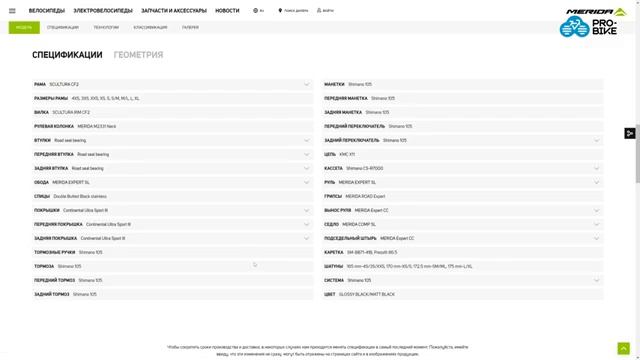Select Галерея in the sub-navigation bar
This screenshot has height=360, width=640.
tap(190, 27)
